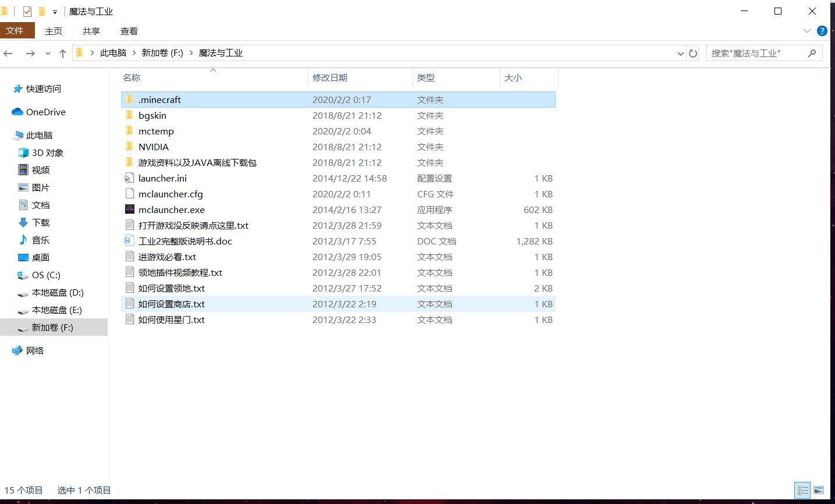Expand the ribbon with the chevron
Image resolution: width=835 pixels, height=504 pixels.
[806, 31]
